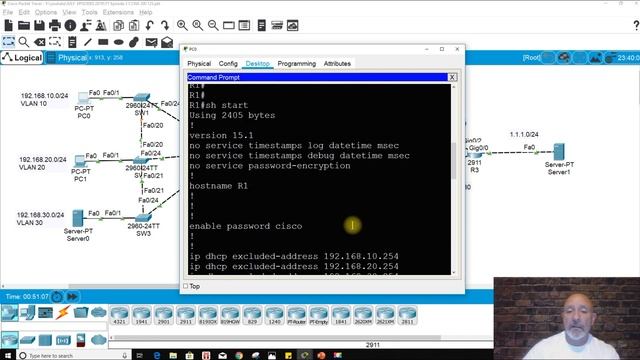Image resolution: width=640 pixels, height=360 pixels.
Task: Open the Edit menu
Action: point(24,12)
